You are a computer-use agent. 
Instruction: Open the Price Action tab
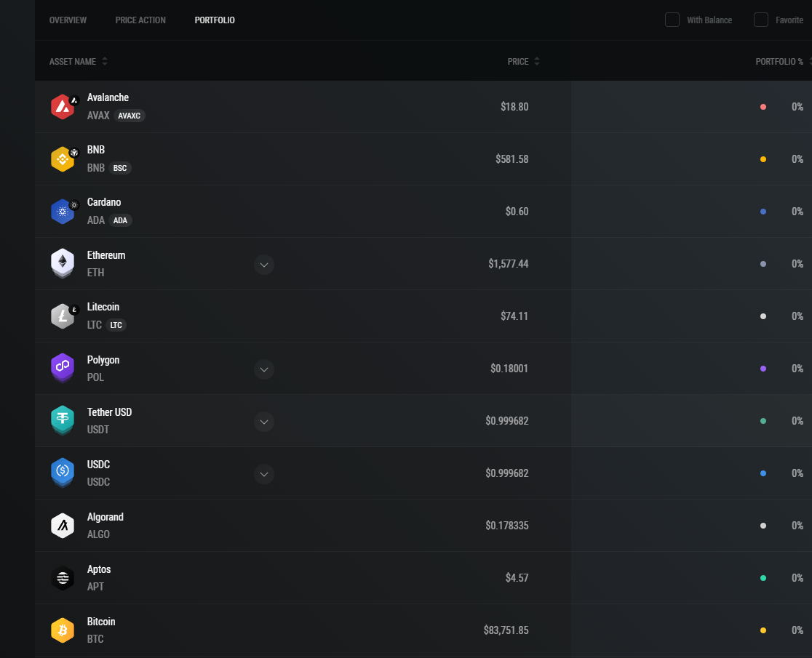[140, 20]
